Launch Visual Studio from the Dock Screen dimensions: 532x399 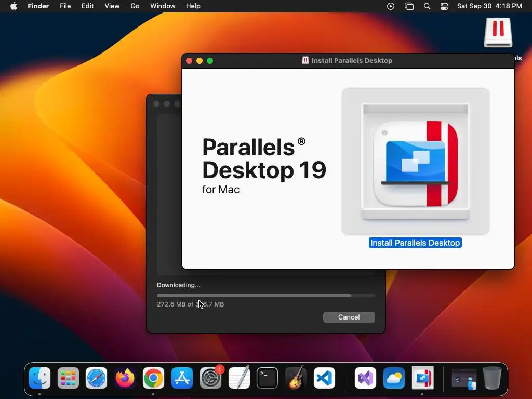[365, 378]
